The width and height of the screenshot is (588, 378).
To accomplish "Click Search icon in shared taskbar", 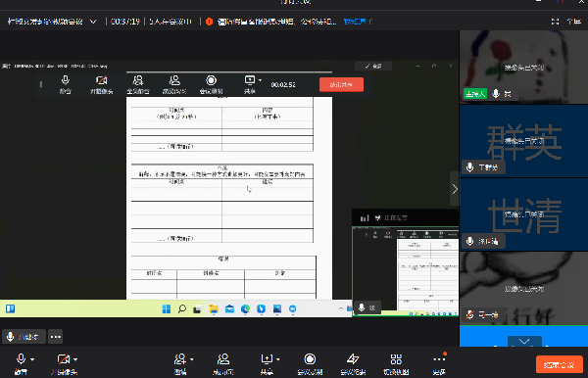I will [x=182, y=308].
